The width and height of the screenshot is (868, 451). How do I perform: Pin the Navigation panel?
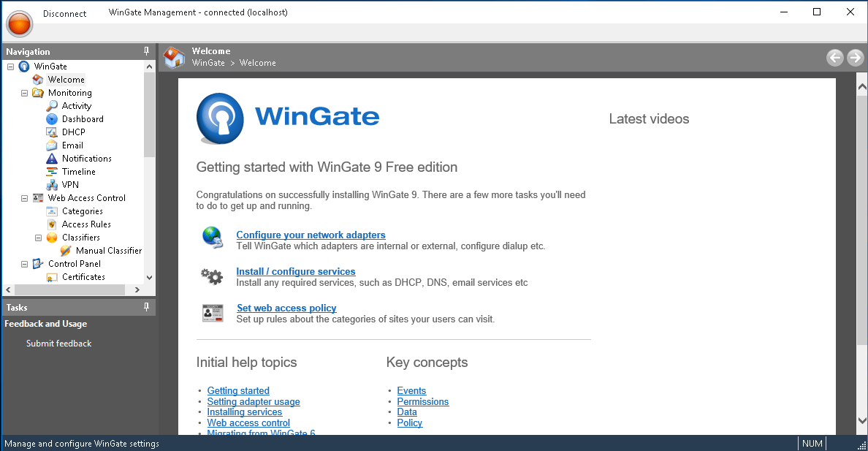[x=146, y=51]
